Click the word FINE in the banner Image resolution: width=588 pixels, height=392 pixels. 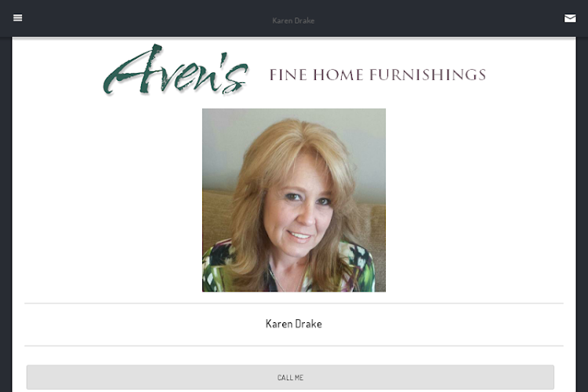(x=289, y=74)
